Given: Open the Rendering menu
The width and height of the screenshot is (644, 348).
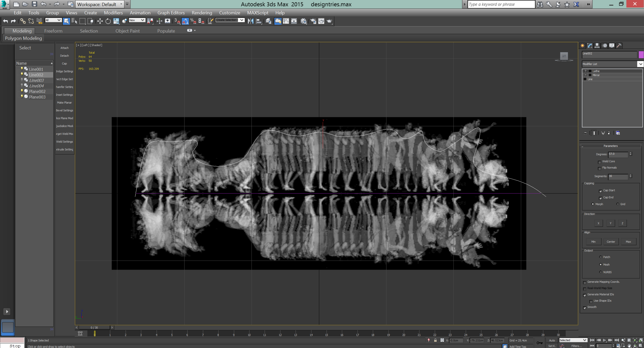Looking at the screenshot, I should tap(202, 13).
